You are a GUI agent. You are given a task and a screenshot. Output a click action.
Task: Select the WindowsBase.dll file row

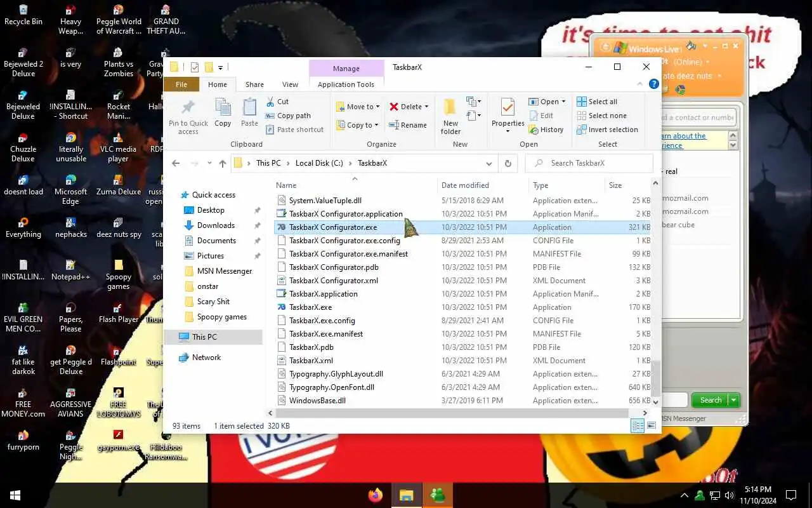click(464, 401)
